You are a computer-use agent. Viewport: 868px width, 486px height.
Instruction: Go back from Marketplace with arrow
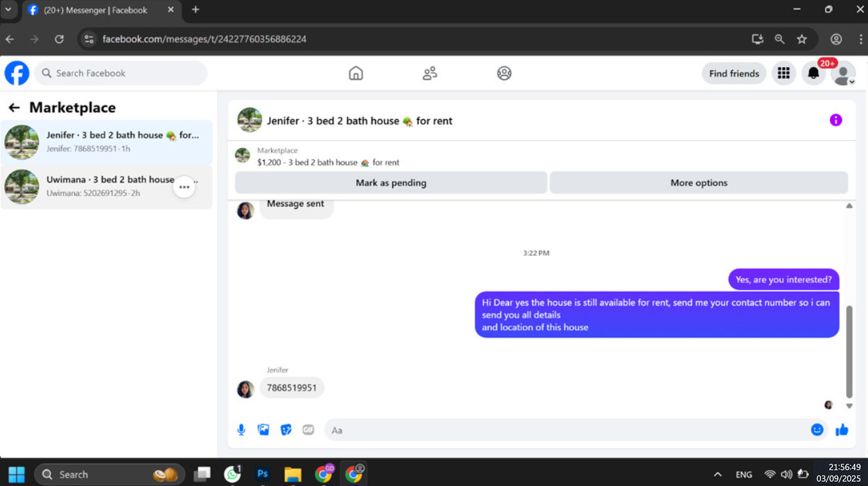(14, 108)
